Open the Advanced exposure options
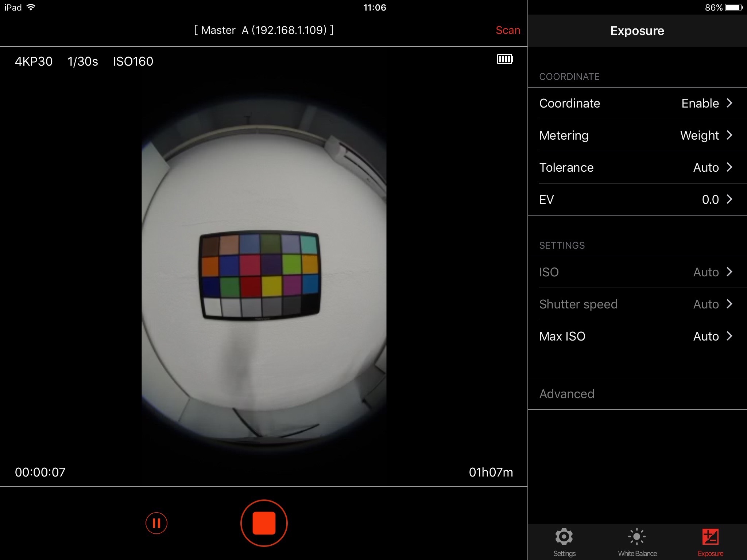Image resolution: width=747 pixels, height=560 pixels. point(637,394)
